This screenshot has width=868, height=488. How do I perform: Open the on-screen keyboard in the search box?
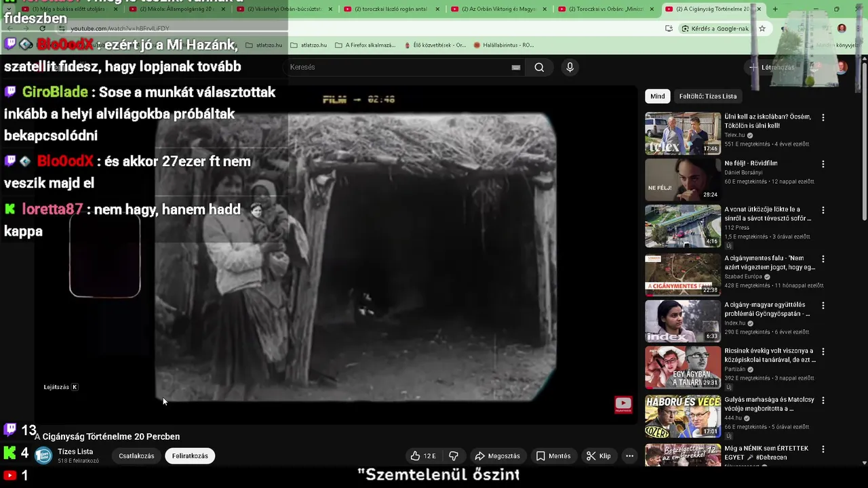(x=516, y=67)
